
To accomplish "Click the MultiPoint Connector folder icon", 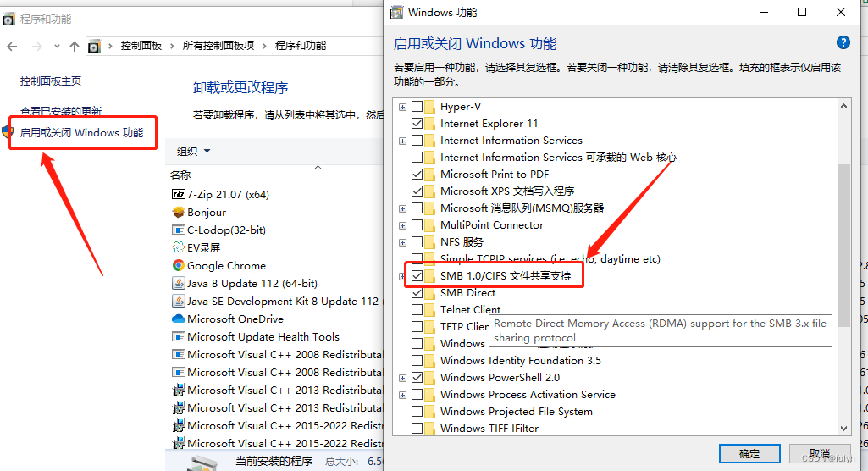I will [x=429, y=224].
